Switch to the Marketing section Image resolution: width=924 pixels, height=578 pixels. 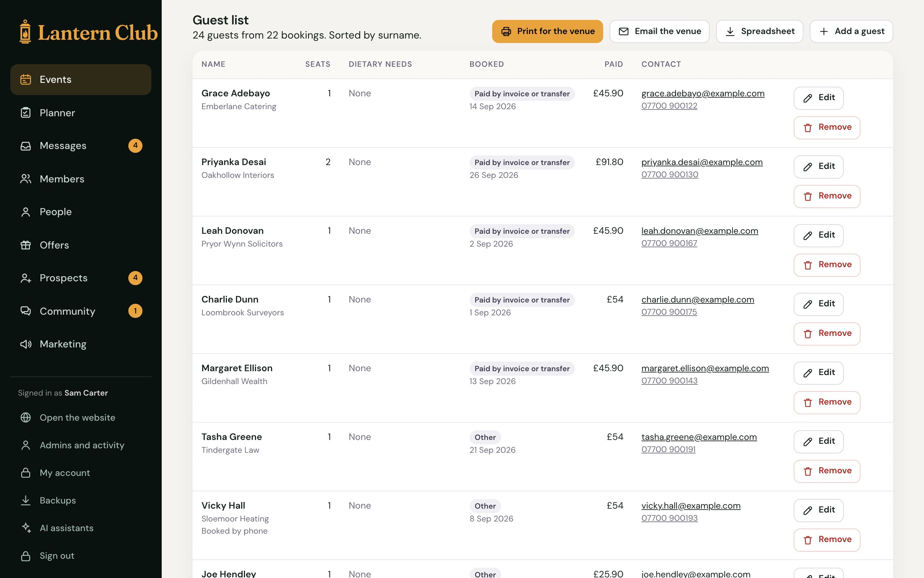click(81, 344)
